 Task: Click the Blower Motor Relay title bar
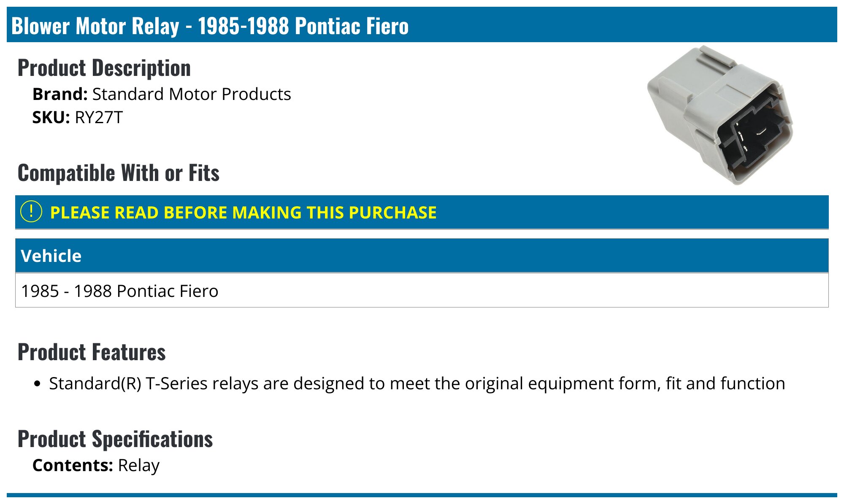422,24
